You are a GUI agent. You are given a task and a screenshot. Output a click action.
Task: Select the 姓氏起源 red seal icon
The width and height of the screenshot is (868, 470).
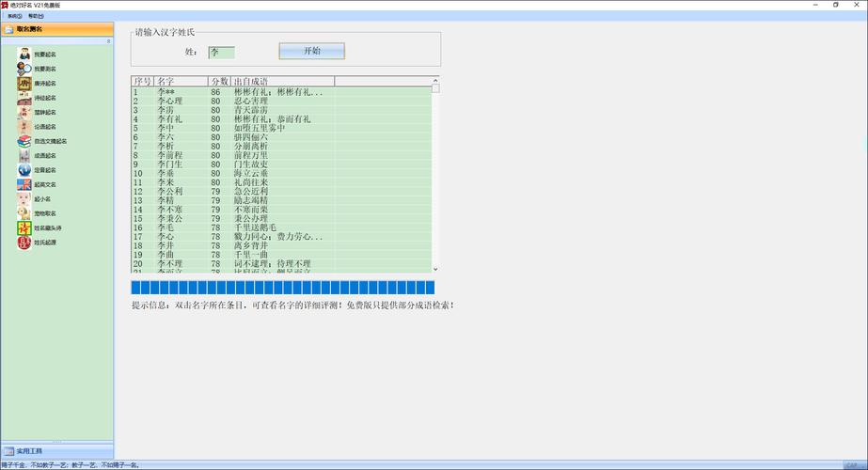[x=24, y=243]
